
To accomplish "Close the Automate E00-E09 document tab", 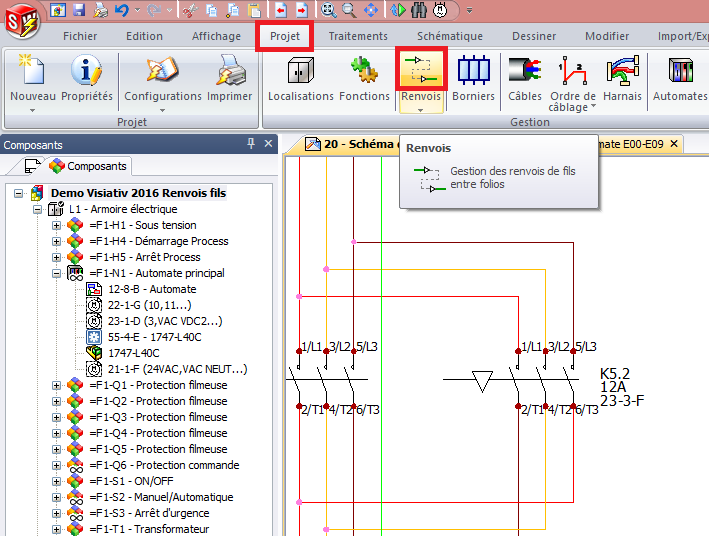I will pos(674,144).
